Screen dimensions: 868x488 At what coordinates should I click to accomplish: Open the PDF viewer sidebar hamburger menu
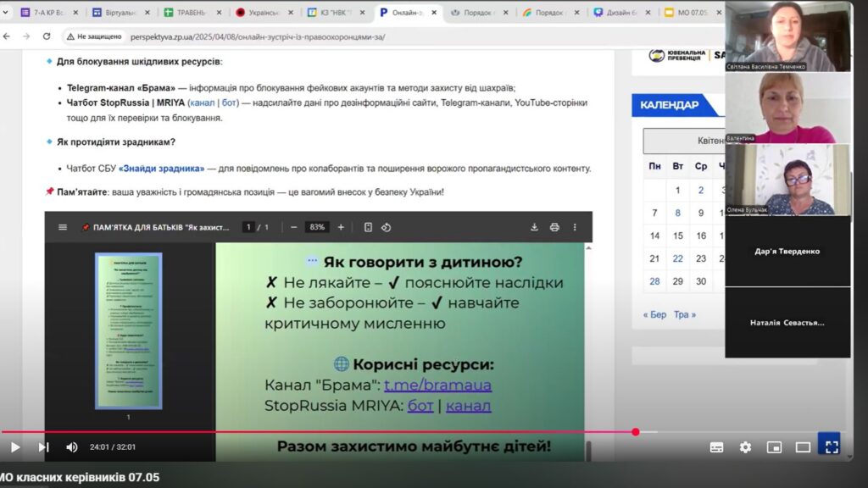point(63,227)
